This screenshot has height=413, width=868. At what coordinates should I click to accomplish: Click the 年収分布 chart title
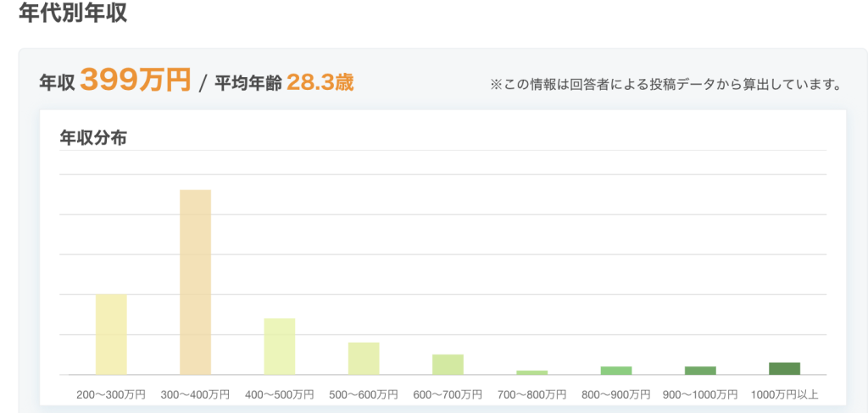click(x=93, y=137)
